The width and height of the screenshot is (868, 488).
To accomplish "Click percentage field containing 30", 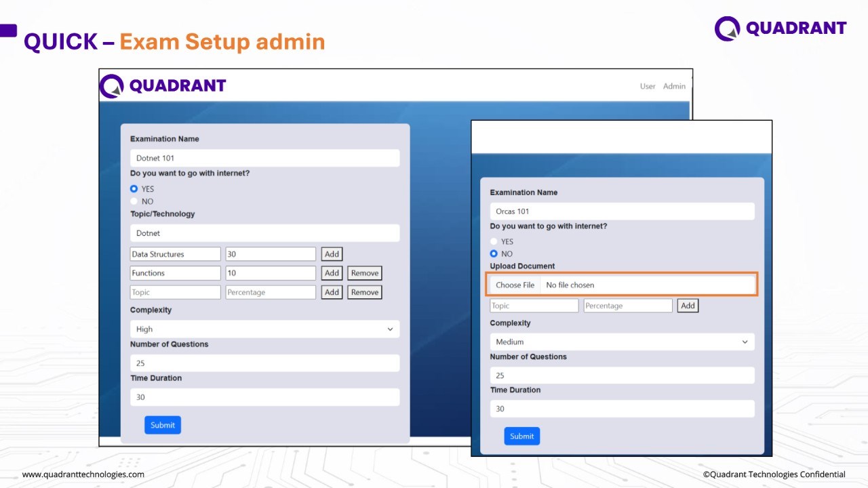I will (271, 254).
